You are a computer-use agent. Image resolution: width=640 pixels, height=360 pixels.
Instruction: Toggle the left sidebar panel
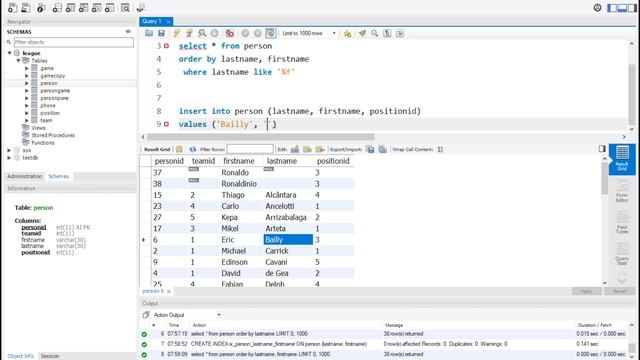[612, 8]
